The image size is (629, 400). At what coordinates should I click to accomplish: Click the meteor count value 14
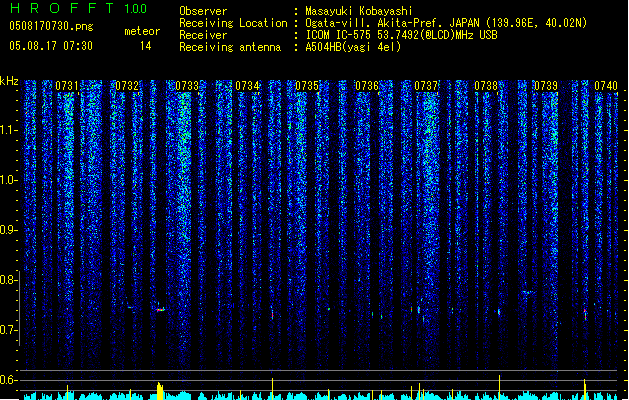tap(146, 46)
